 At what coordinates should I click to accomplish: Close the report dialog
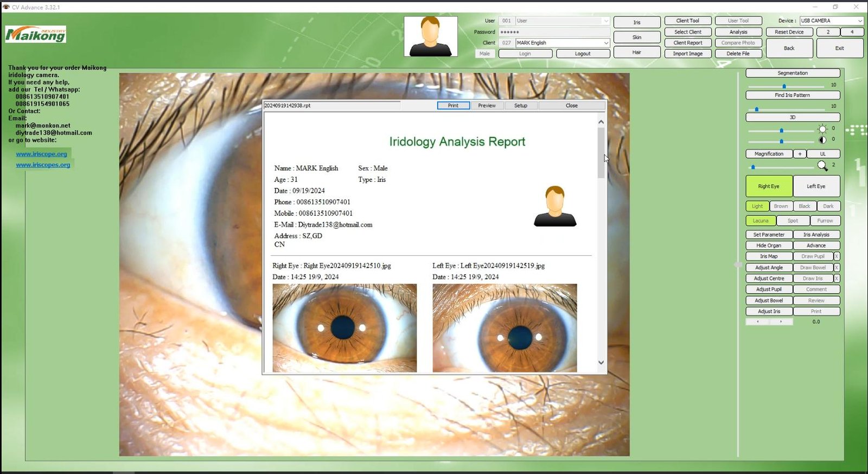point(572,105)
